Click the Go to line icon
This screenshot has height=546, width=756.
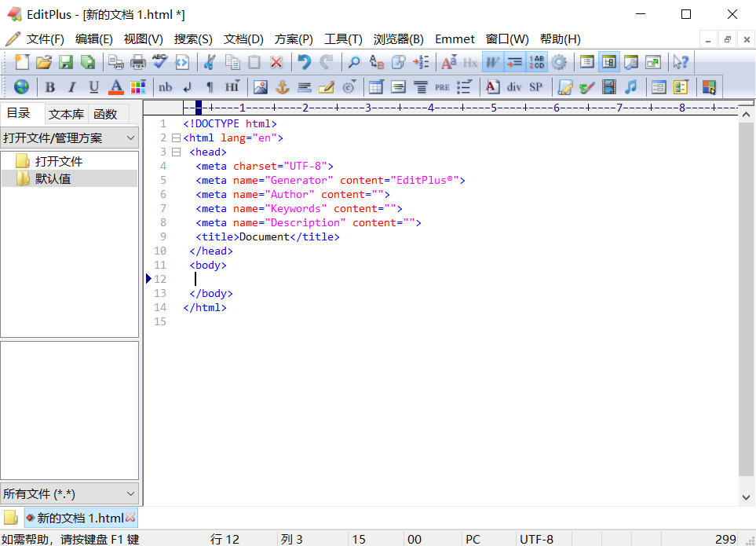pyautogui.click(x=421, y=62)
